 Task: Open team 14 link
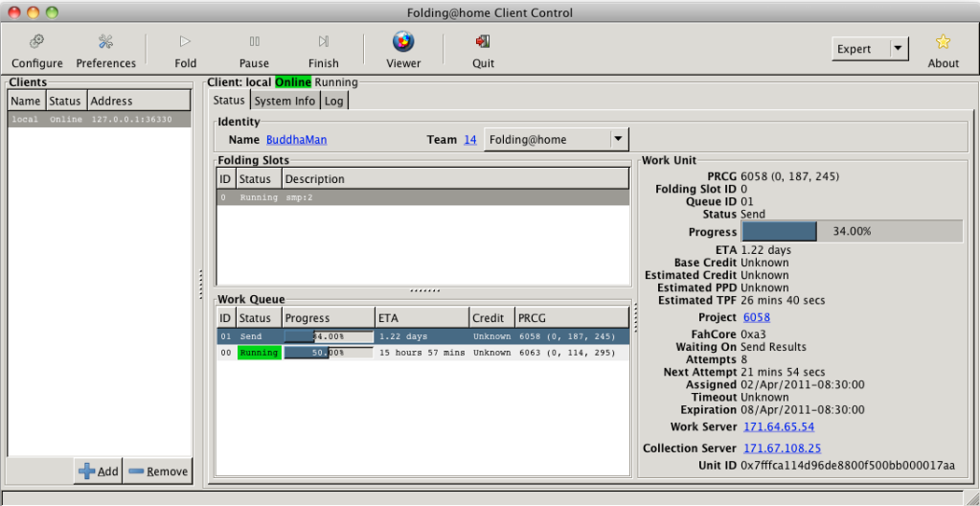pos(470,140)
